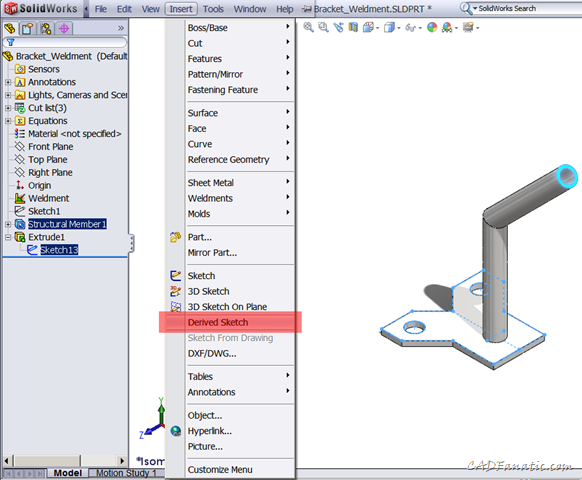The height and width of the screenshot is (480, 582).
Task: Open the Weldments submenu
Action: (x=230, y=198)
